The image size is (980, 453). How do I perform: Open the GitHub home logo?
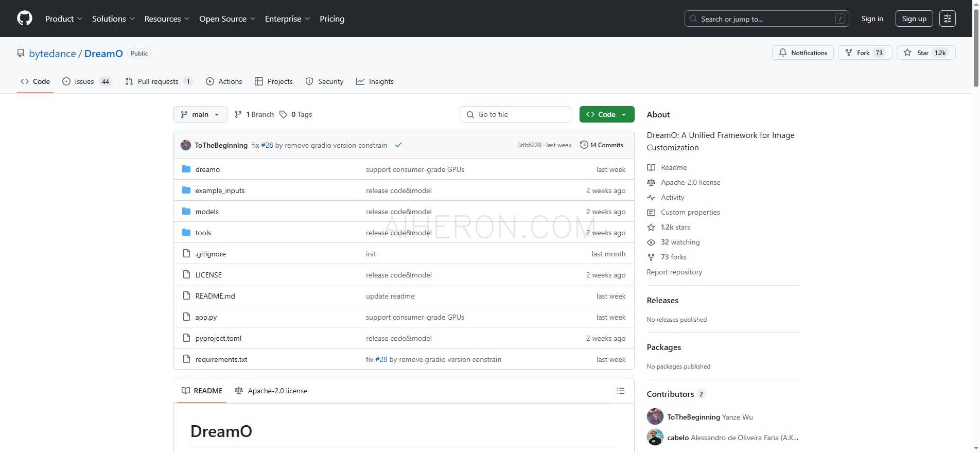pyautogui.click(x=25, y=19)
